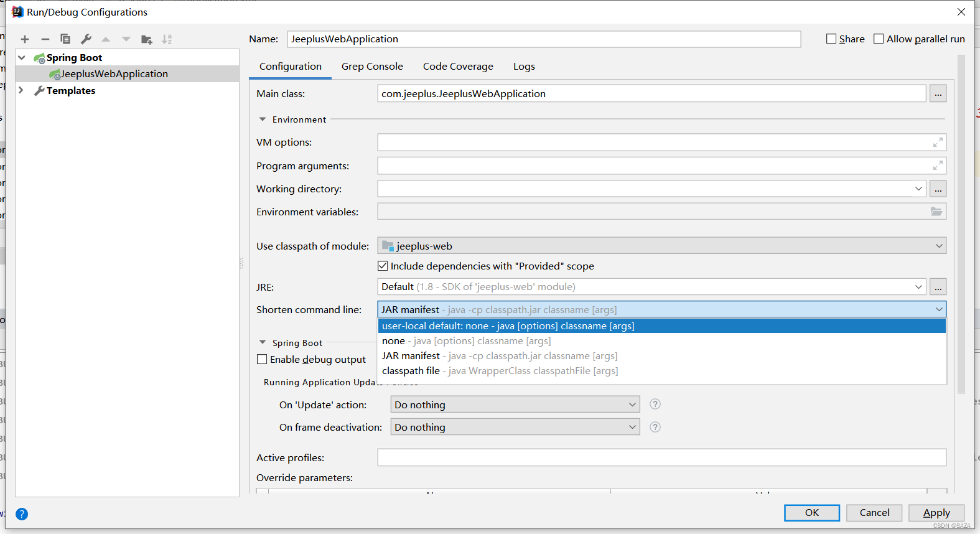Click the Apply button
Viewport: 980px width, 534px height.
point(936,513)
